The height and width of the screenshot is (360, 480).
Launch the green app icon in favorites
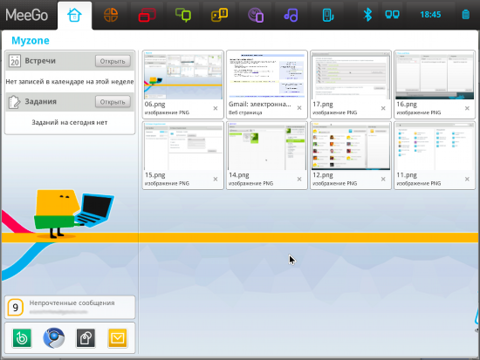(x=22, y=338)
